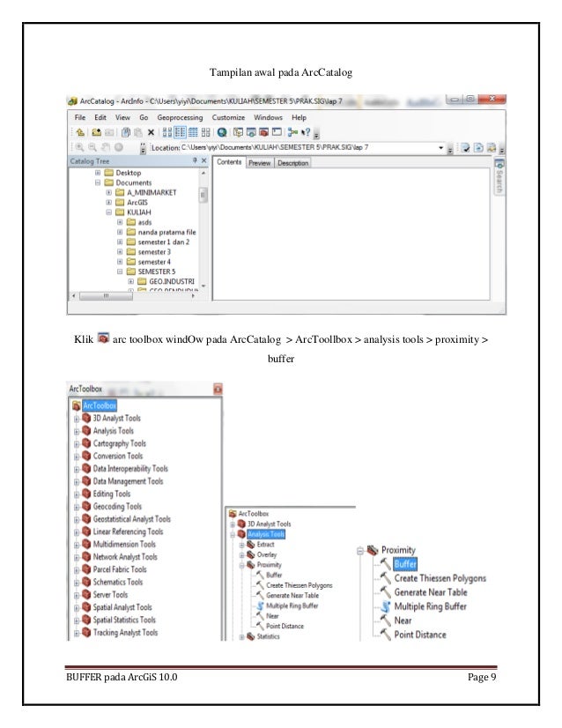
Task: Switch to List view icon
Action: coord(180,132)
